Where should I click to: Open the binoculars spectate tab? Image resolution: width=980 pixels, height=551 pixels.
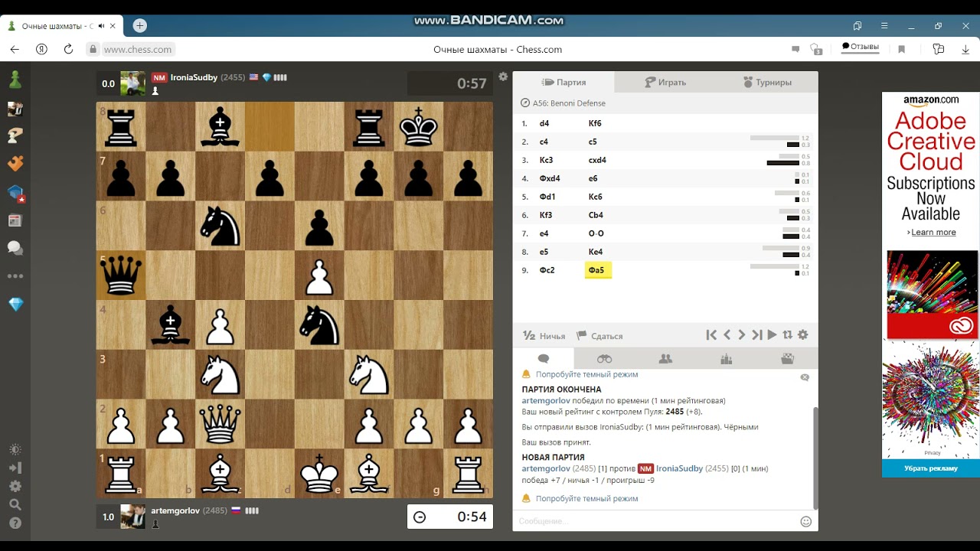(605, 358)
